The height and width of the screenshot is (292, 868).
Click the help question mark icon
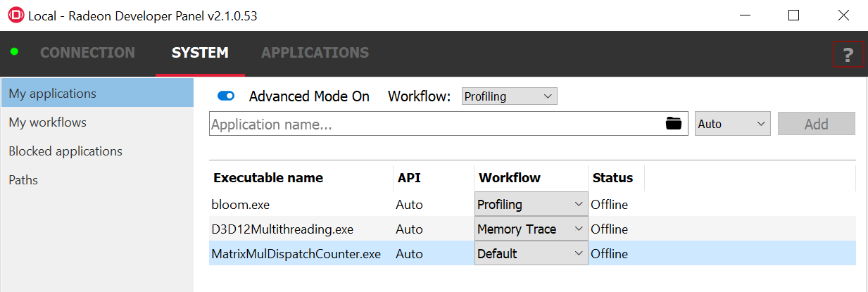(x=848, y=55)
